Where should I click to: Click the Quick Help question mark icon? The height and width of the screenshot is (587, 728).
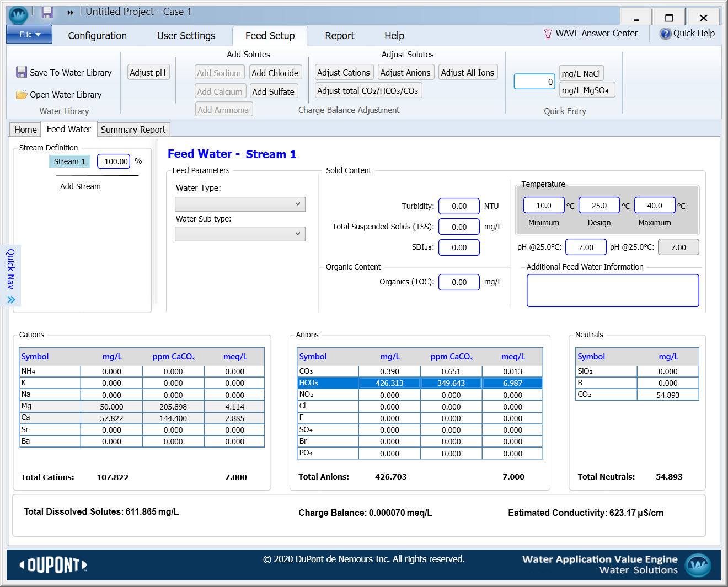pos(666,34)
